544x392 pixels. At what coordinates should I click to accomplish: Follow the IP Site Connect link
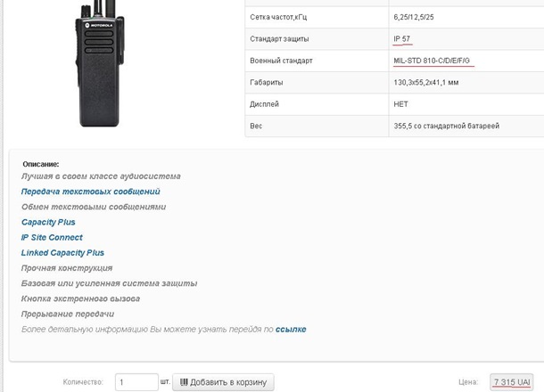tap(52, 237)
